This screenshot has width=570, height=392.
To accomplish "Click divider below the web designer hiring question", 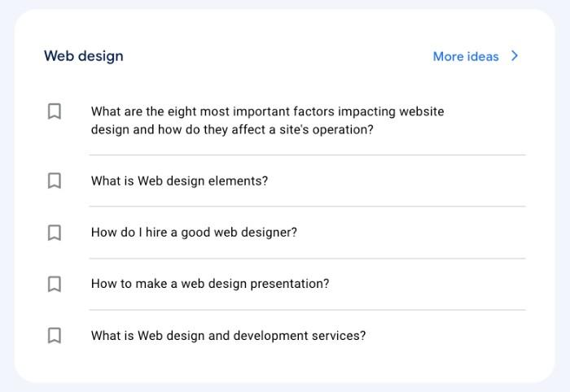I will (x=308, y=259).
